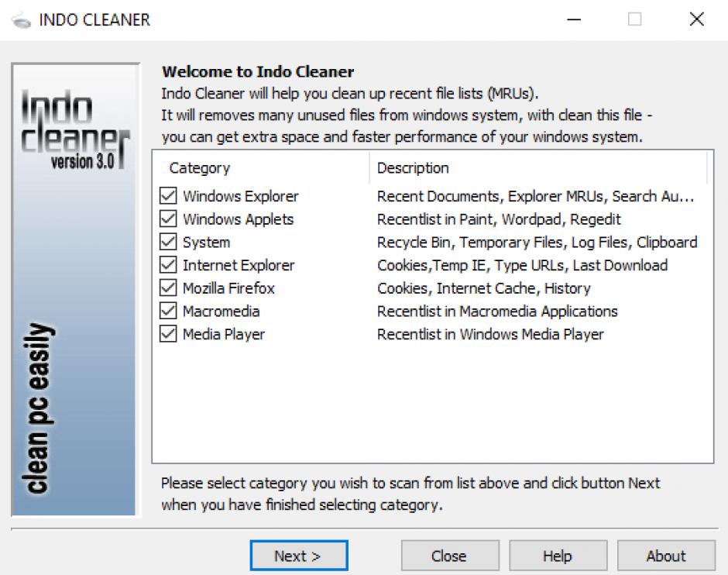Image resolution: width=728 pixels, height=575 pixels.
Task: Click the Indo Cleaner title bar app icon
Action: click(x=15, y=19)
